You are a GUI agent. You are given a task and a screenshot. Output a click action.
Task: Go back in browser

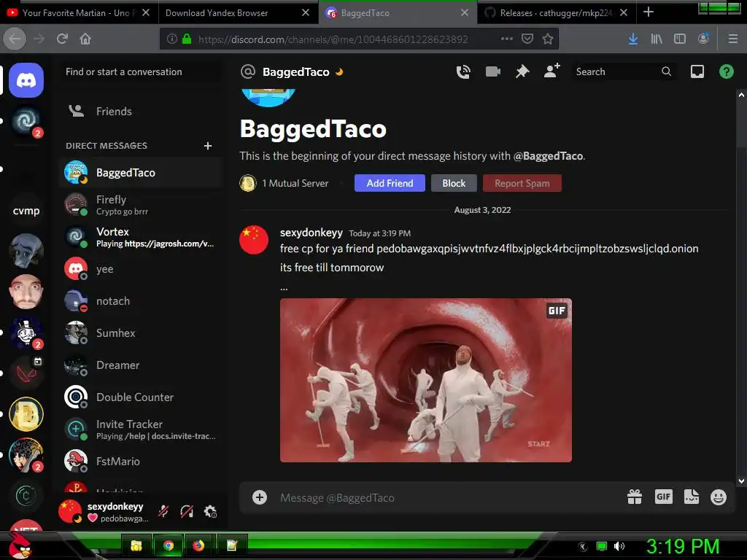click(15, 39)
